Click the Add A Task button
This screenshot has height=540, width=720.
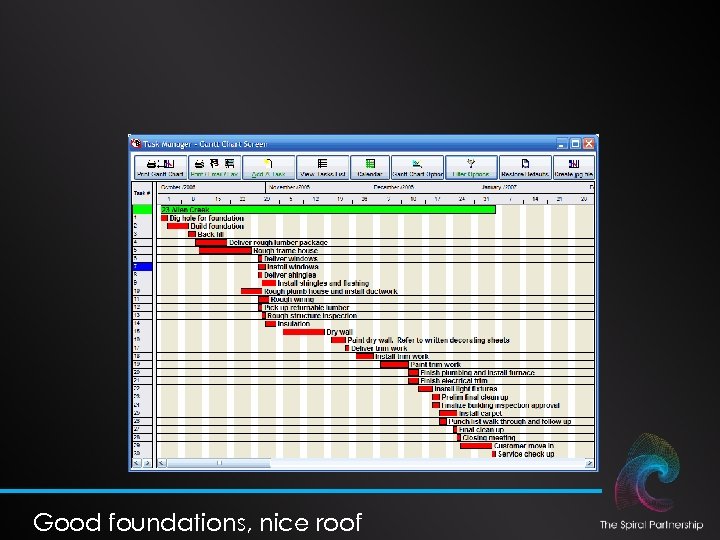pyautogui.click(x=269, y=167)
